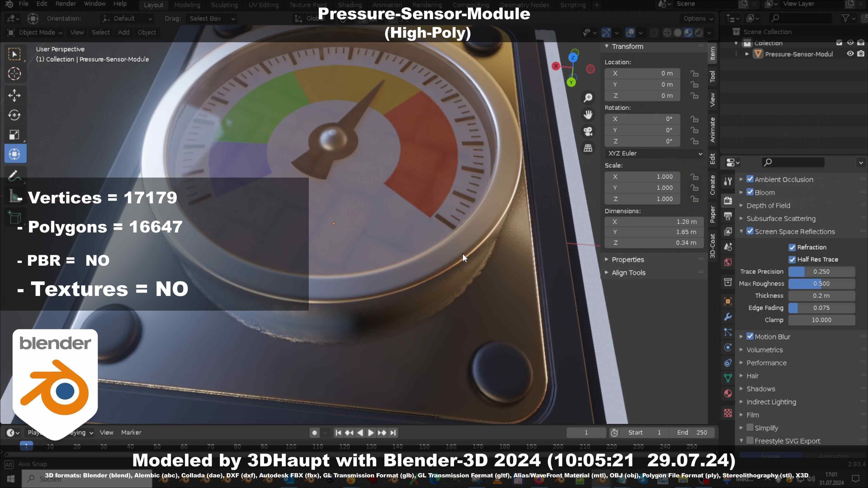Image resolution: width=868 pixels, height=488 pixels.
Task: Click the zoom viewport magnifier icon
Action: (x=588, y=98)
